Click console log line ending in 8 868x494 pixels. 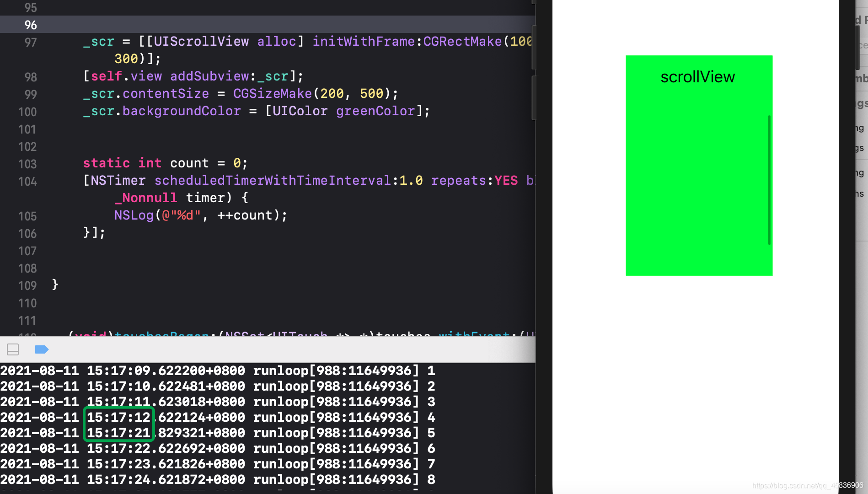(x=218, y=479)
